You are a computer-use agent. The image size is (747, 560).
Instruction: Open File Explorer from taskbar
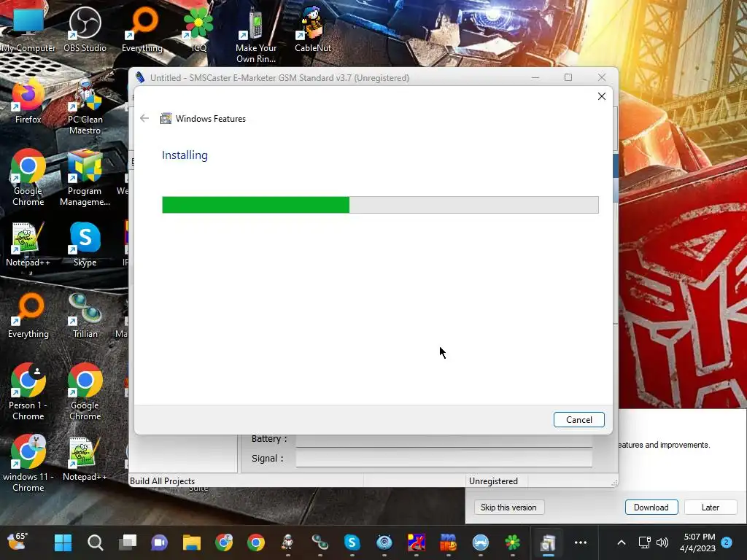click(192, 542)
